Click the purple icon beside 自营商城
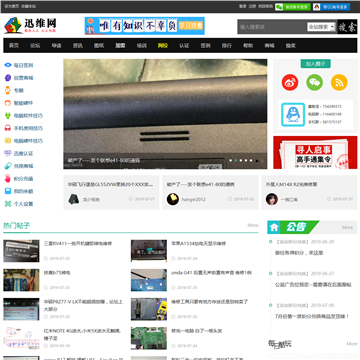Image resolution: width=360 pixels, height=360 pixels. click(8, 78)
